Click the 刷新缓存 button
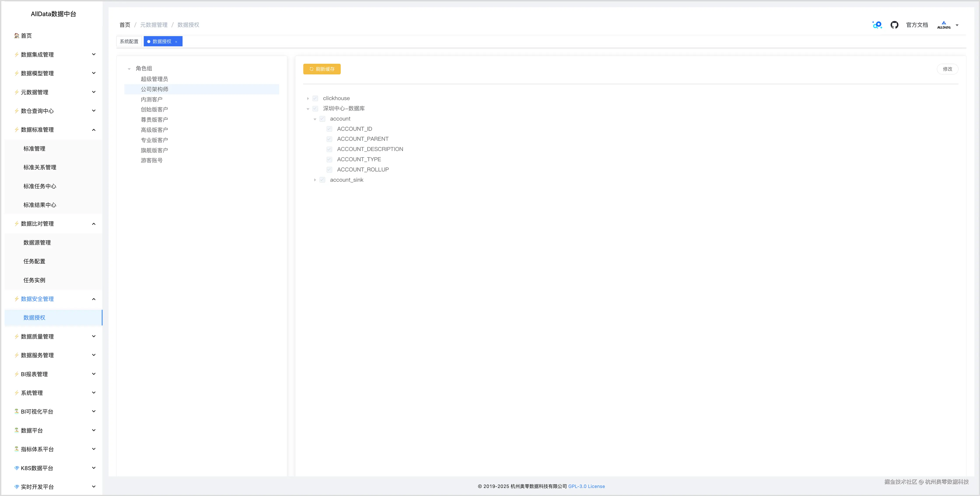Viewport: 980px width, 496px height. [x=322, y=69]
